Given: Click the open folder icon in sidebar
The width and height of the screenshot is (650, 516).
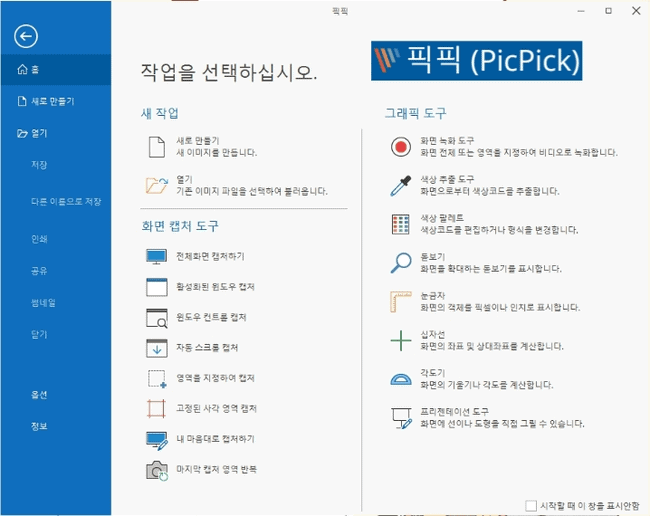Looking at the screenshot, I should tap(22, 133).
